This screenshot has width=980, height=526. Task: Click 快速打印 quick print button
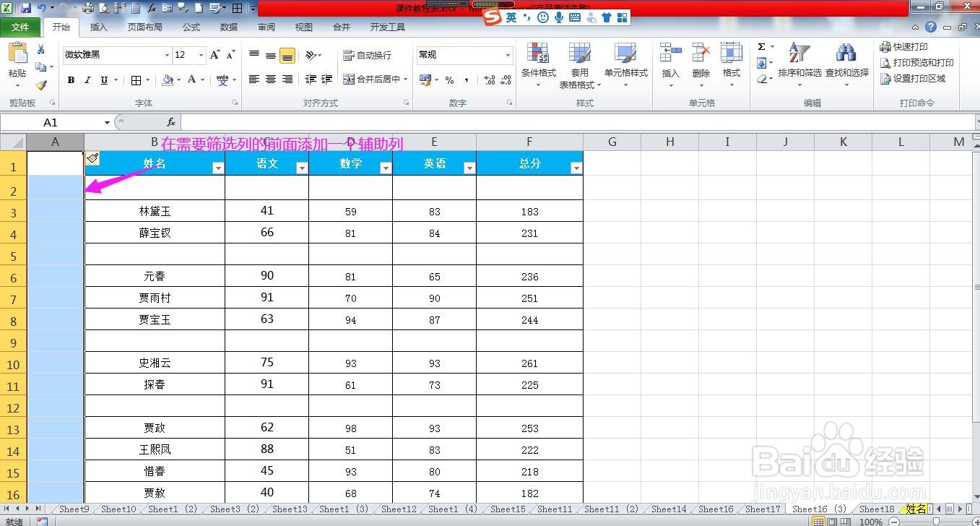click(904, 47)
